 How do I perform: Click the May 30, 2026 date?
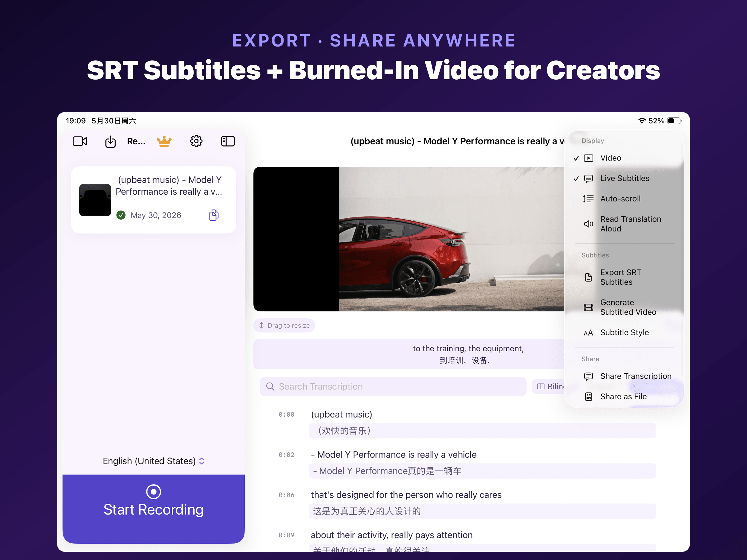pyautogui.click(x=156, y=215)
